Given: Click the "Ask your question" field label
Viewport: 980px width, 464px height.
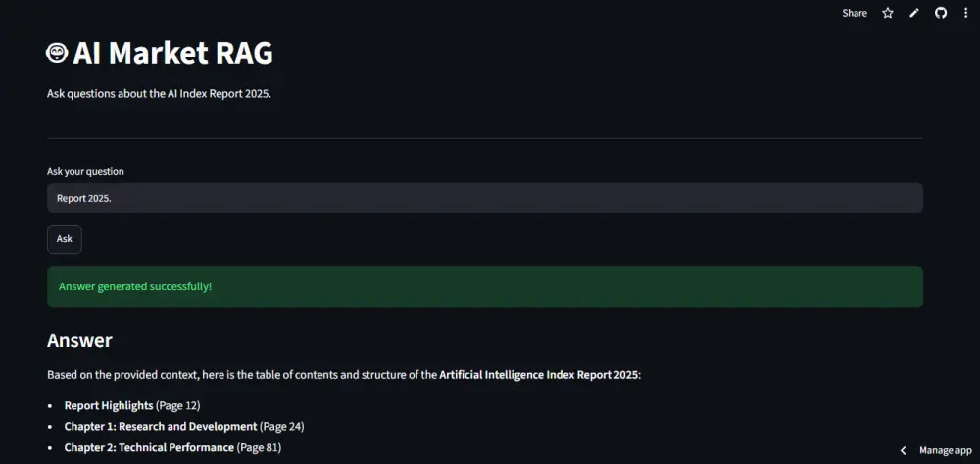Looking at the screenshot, I should point(85,172).
